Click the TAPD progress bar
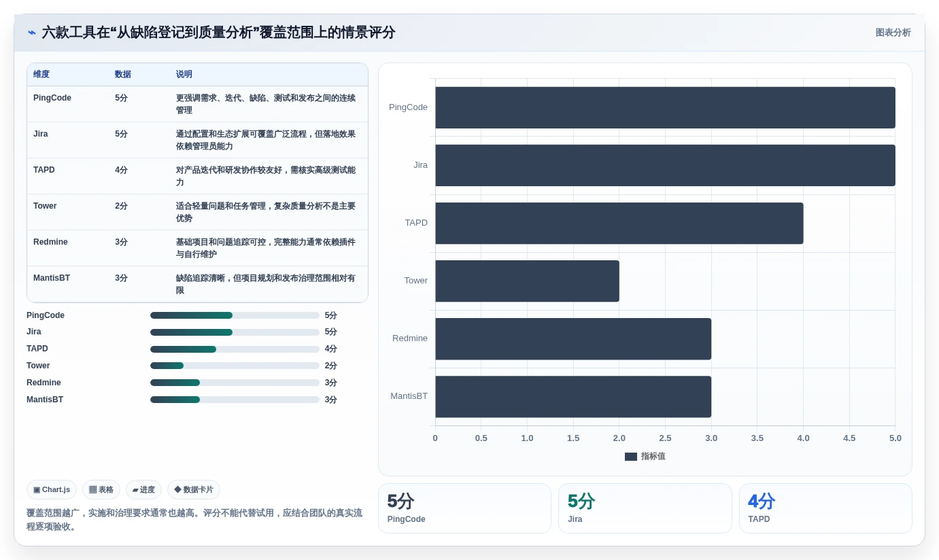939x560 pixels. 235,349
